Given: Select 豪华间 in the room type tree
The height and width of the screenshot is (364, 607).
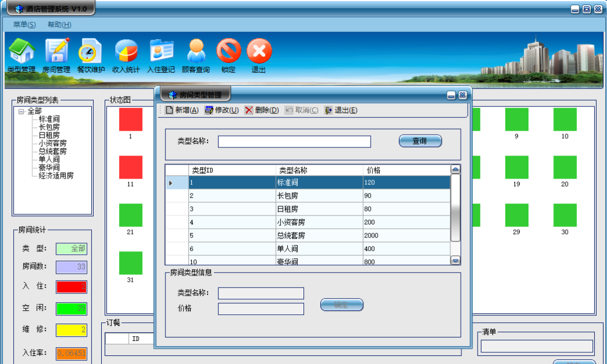Looking at the screenshot, I should pos(49,168).
